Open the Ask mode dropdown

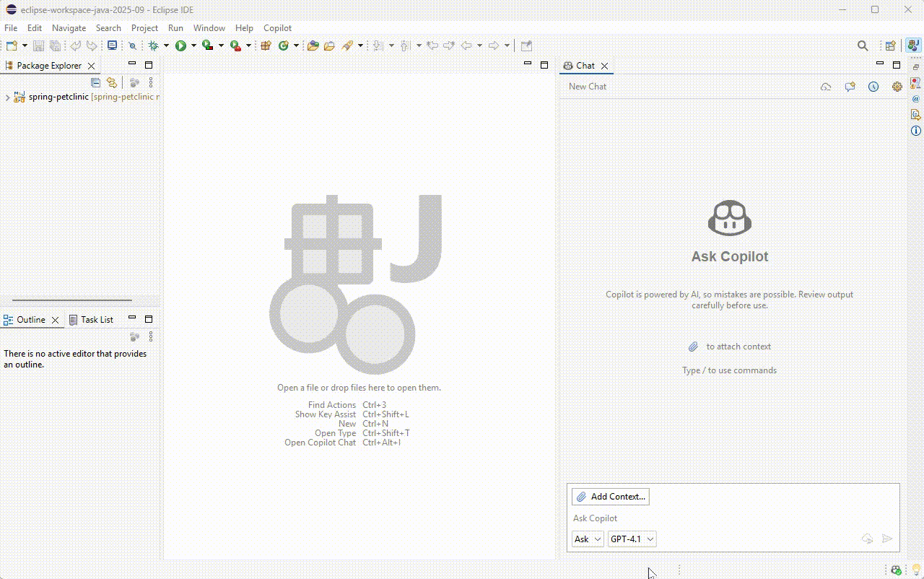click(x=587, y=539)
